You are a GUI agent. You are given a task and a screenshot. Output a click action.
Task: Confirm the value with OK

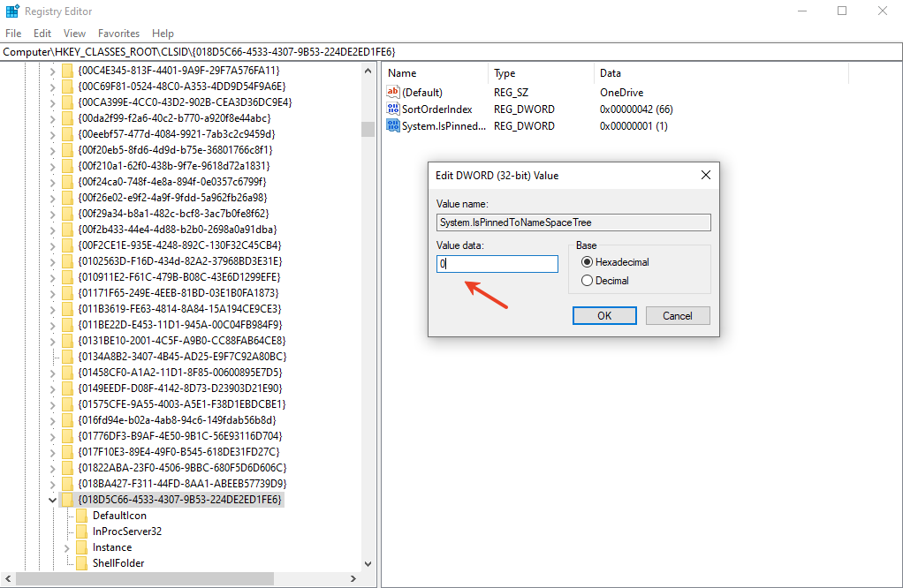604,315
